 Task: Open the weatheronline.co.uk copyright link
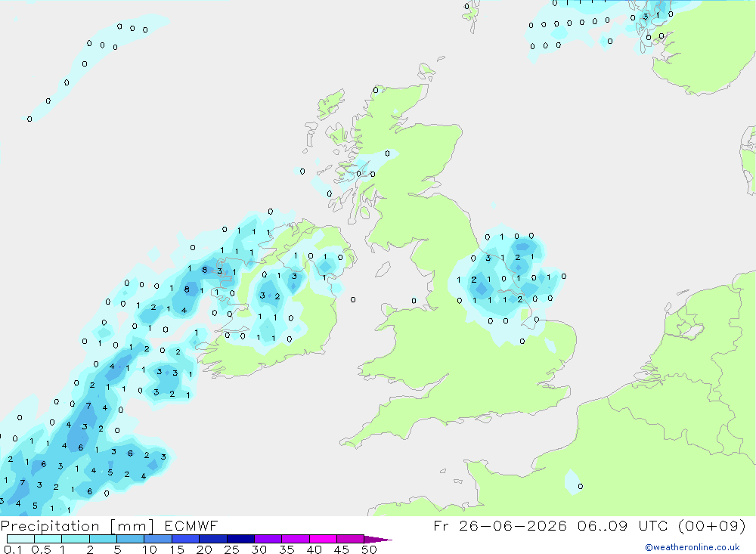[692, 547]
